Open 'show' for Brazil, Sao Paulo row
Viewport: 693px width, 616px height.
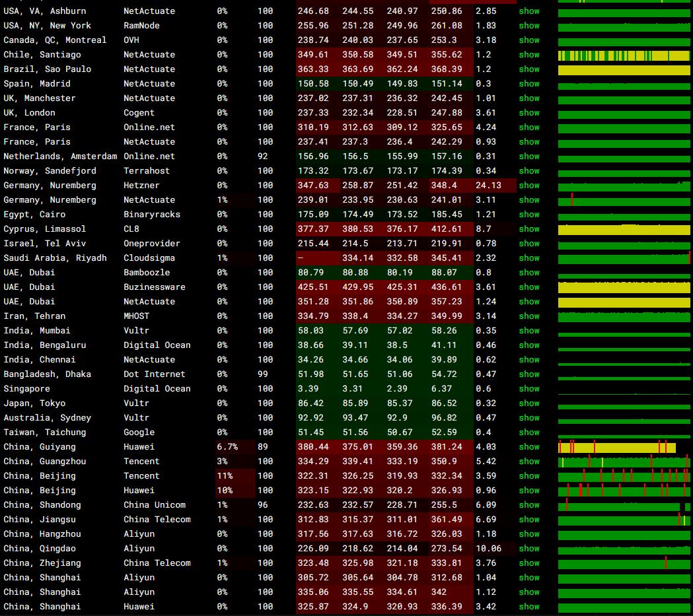(x=529, y=69)
